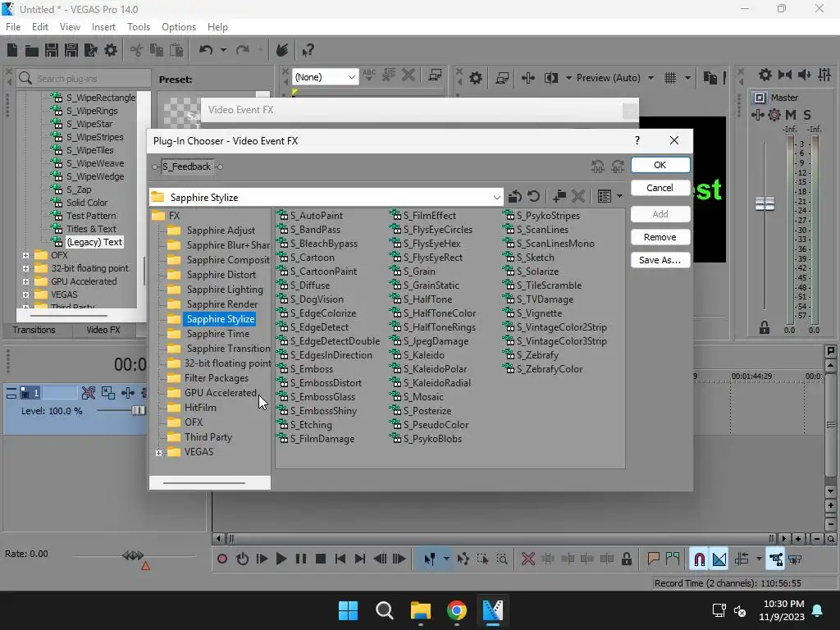Open the Views dropdown arrow in chooser

click(x=619, y=197)
